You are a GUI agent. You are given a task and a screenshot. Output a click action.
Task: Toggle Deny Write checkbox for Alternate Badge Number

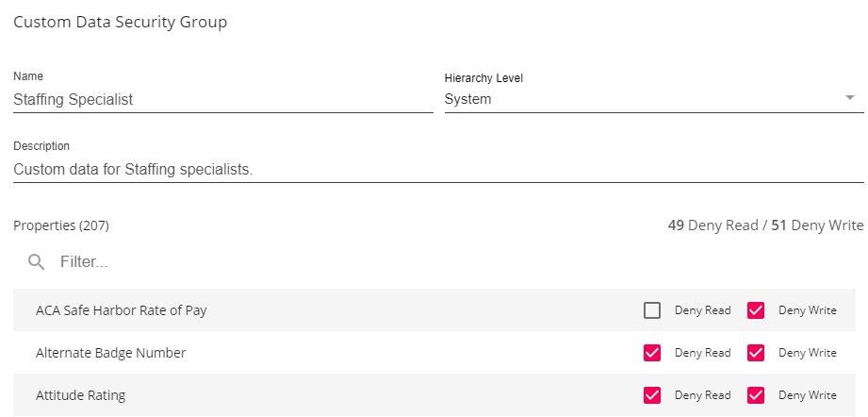coord(756,353)
